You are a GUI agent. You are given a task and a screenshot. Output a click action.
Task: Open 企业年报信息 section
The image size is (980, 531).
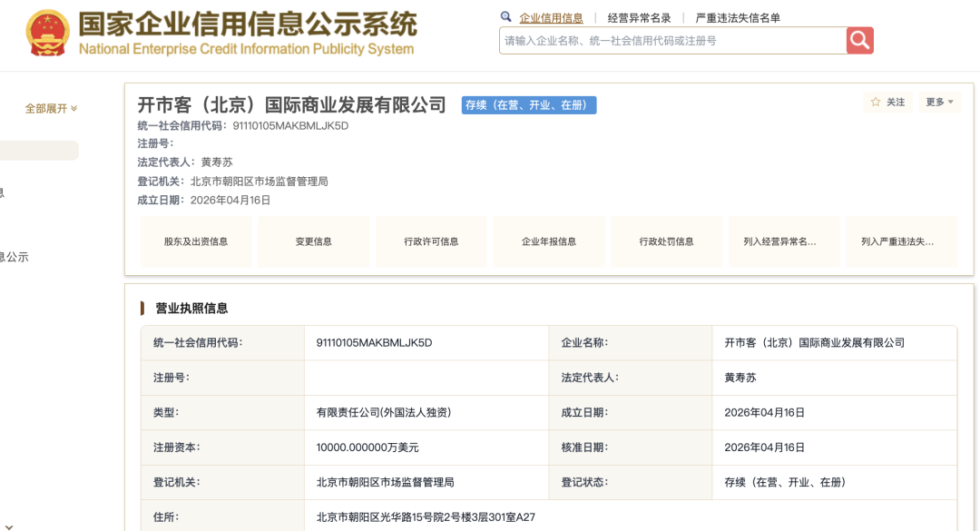click(x=548, y=241)
